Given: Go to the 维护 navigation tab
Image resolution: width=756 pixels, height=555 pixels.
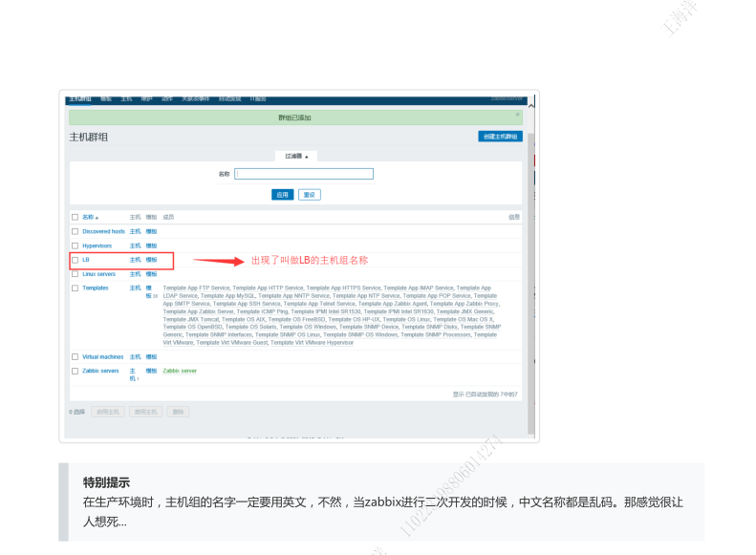Looking at the screenshot, I should click(146, 99).
